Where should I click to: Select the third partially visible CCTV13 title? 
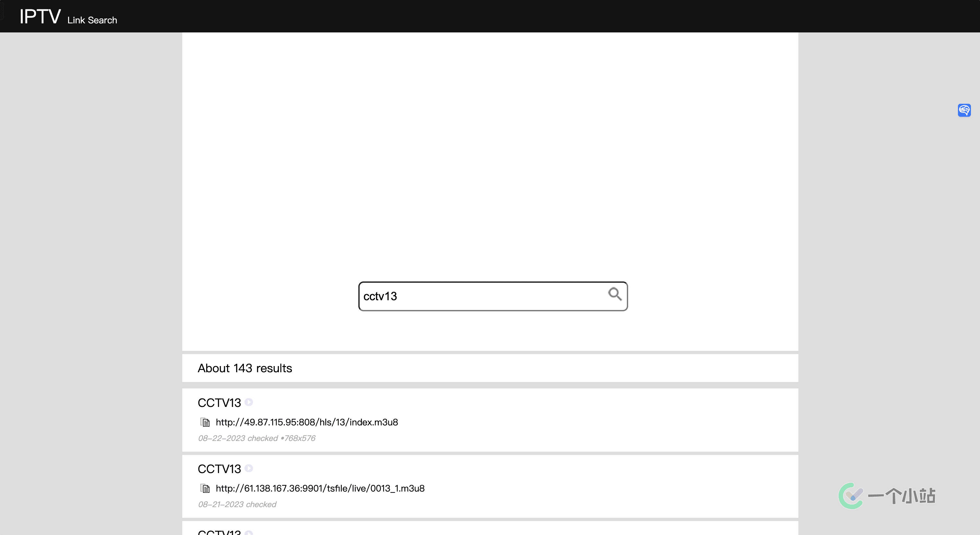[x=219, y=532]
